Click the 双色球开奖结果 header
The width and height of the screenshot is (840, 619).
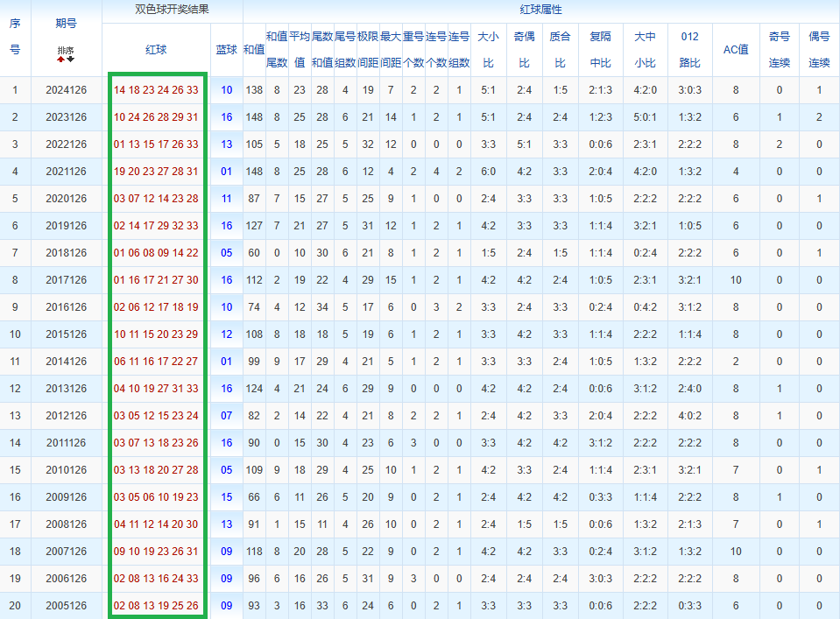(x=172, y=10)
